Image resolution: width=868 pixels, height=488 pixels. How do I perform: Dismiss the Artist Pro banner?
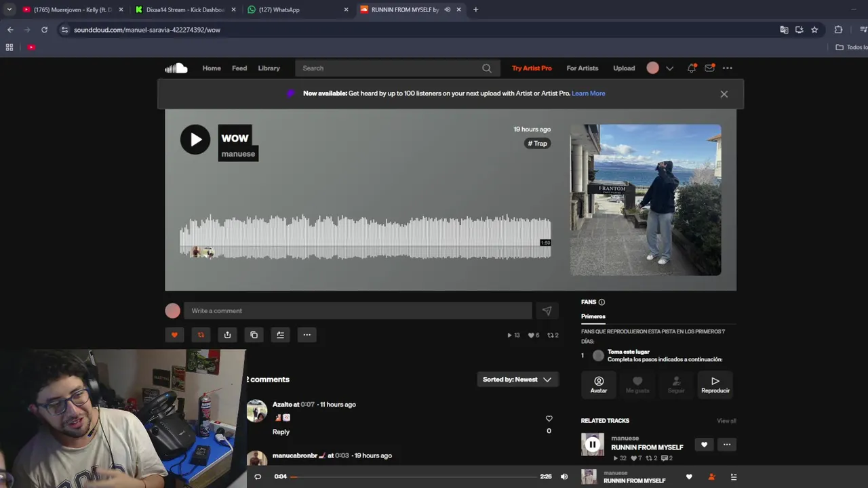[x=724, y=94]
